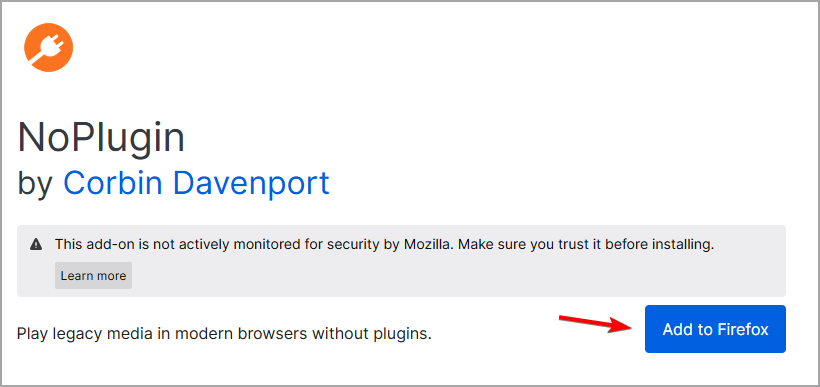Click the add-on logo above the title
The image size is (820, 387).
pos(49,48)
